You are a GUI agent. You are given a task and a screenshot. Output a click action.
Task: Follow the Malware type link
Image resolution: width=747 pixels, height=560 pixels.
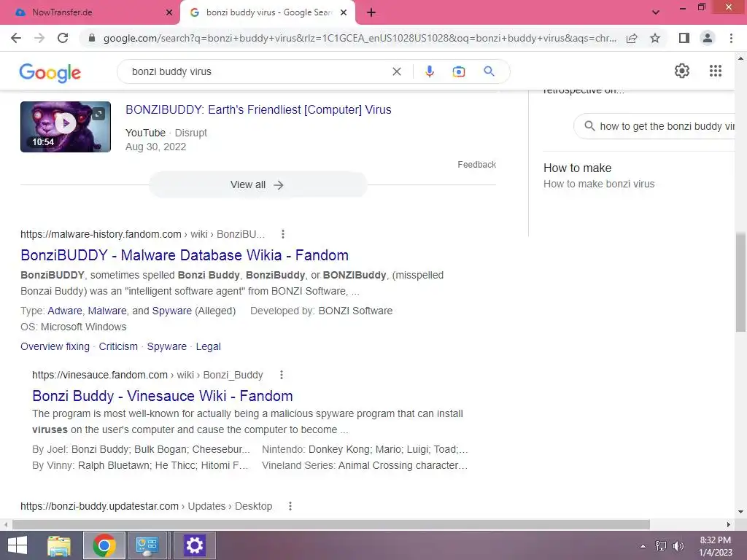[107, 311]
